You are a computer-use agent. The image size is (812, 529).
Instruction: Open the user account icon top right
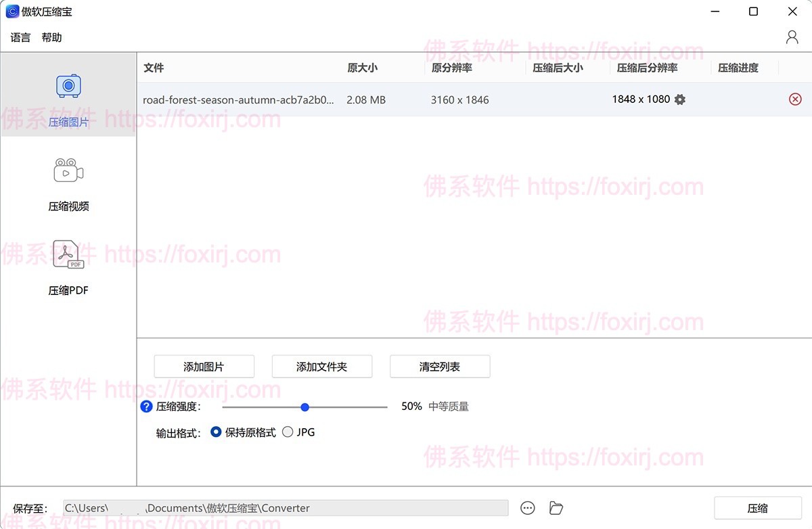(792, 37)
